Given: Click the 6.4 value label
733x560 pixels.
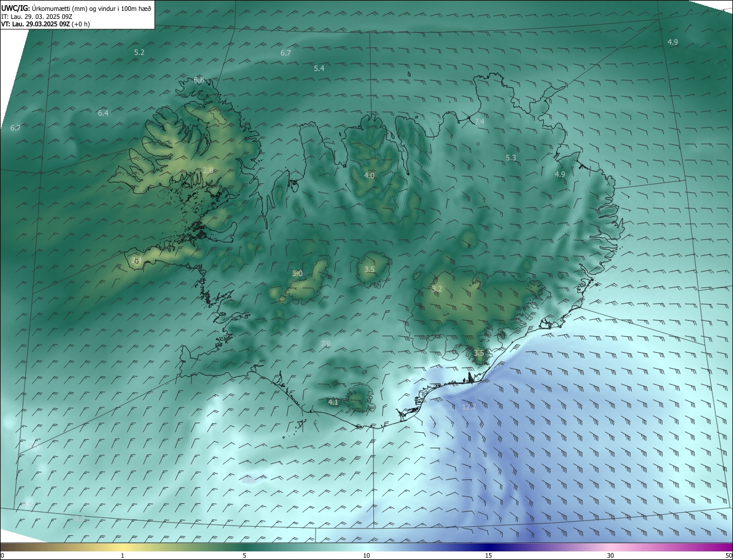Looking at the screenshot, I should click(103, 113).
